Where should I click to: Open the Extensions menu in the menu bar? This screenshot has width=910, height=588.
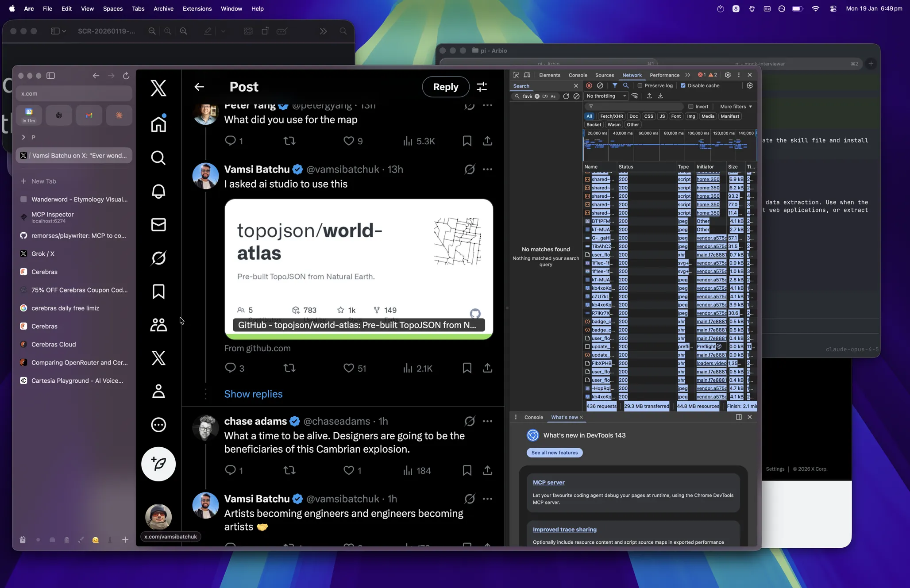pyautogui.click(x=197, y=8)
